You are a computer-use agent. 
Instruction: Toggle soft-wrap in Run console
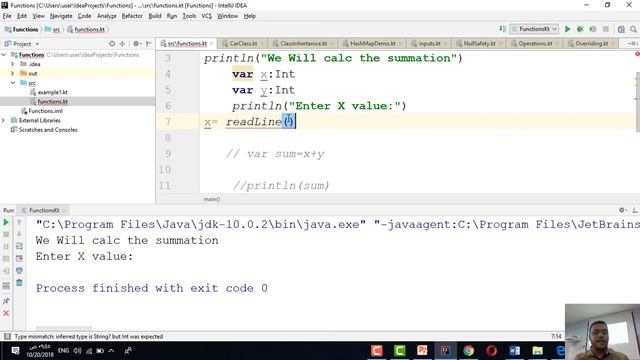[19, 246]
